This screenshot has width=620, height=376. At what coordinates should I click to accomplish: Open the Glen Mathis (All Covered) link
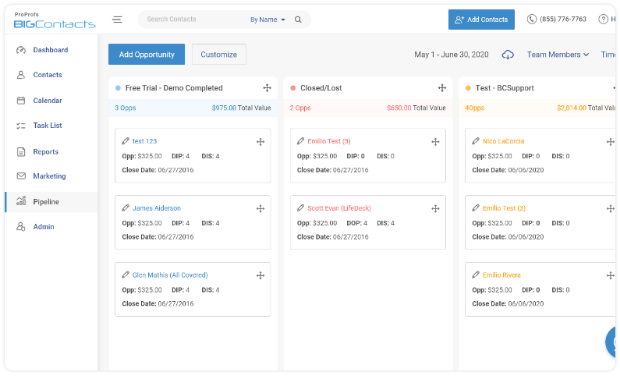click(170, 275)
